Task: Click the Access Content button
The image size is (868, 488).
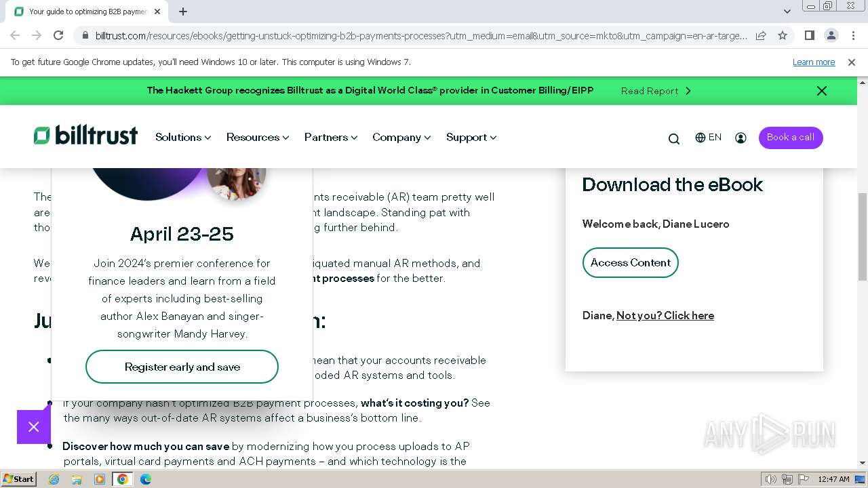Action: click(x=631, y=263)
